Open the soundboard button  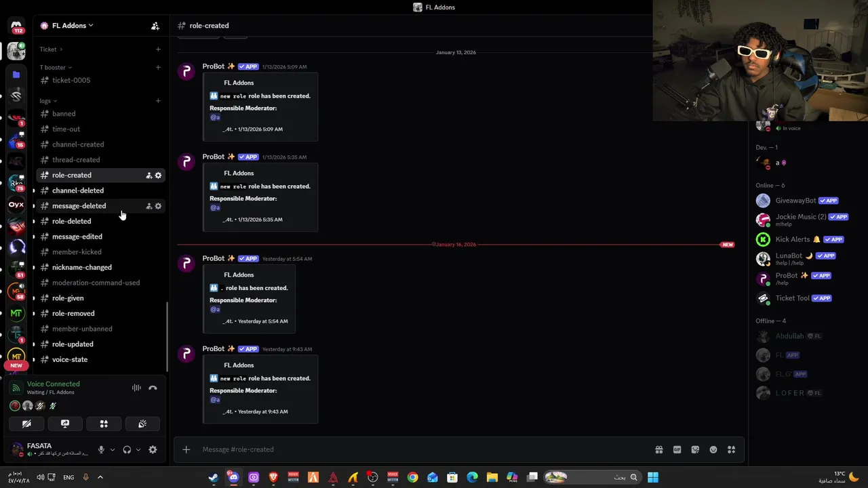click(142, 424)
